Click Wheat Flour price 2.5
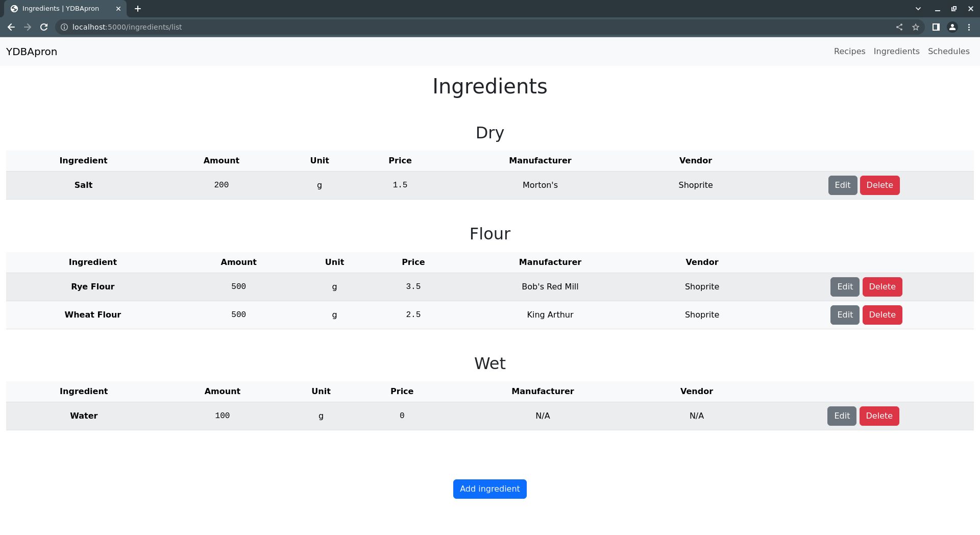Screen dimensions: 980x535 pos(413,314)
